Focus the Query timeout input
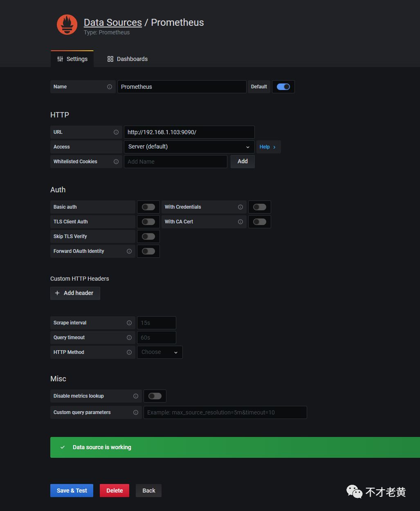 [x=157, y=338]
